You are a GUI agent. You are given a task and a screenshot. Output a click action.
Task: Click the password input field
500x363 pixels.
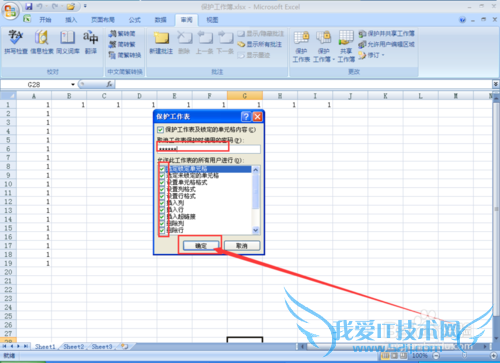tap(209, 149)
